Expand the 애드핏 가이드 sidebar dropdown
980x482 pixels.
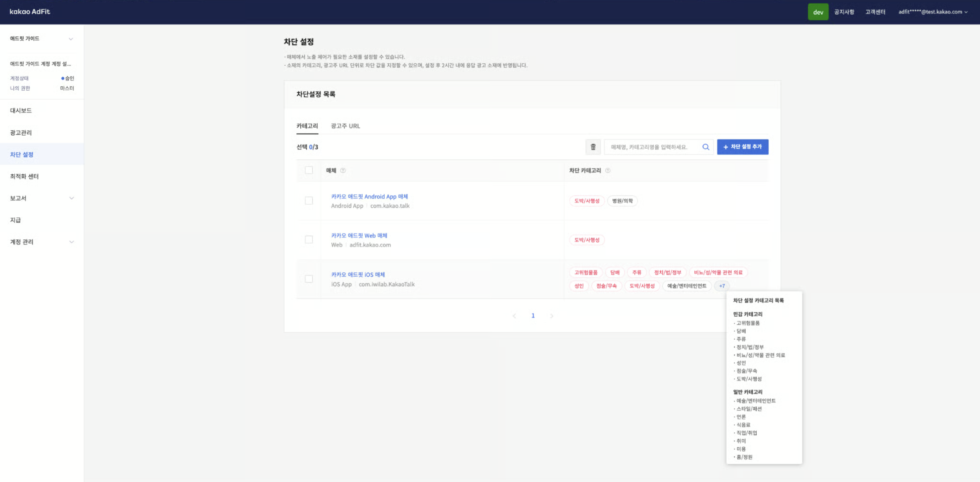71,39
